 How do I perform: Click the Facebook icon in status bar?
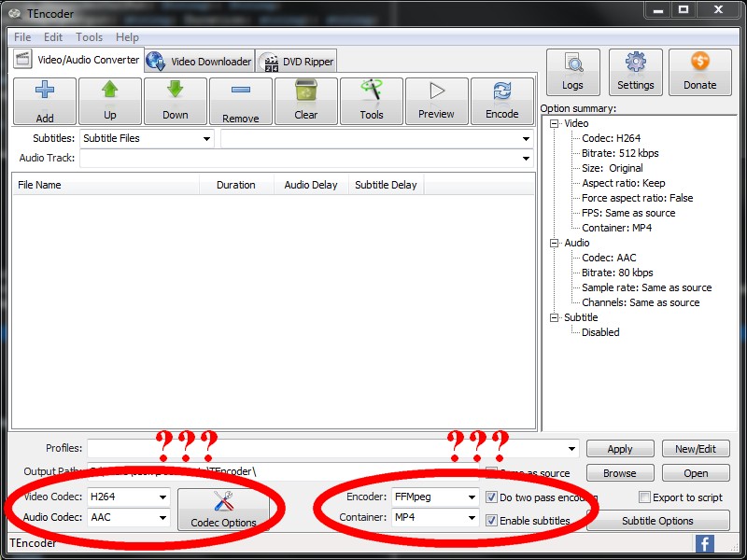click(x=705, y=543)
